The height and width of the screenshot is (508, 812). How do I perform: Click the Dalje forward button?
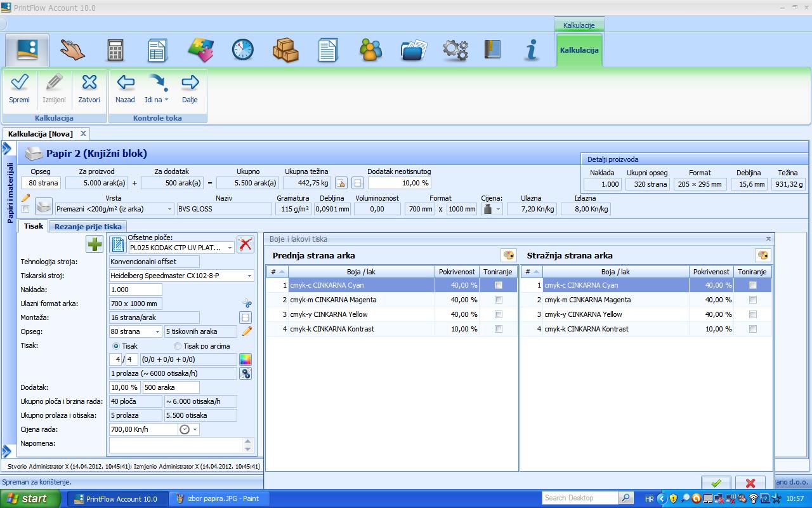coord(190,88)
